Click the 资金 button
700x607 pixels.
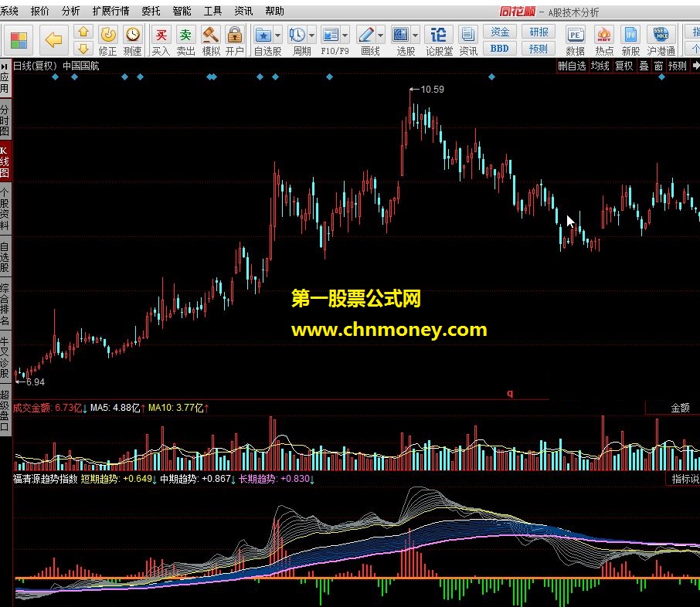(500, 32)
